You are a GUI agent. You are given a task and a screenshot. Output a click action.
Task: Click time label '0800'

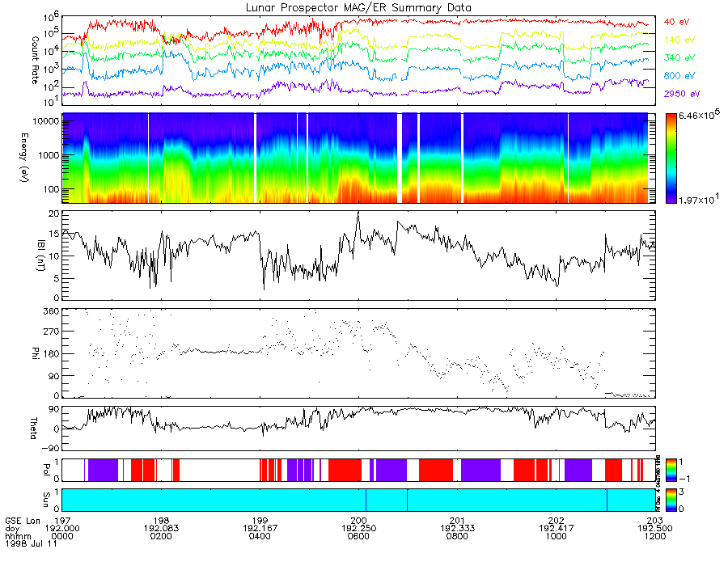(457, 536)
